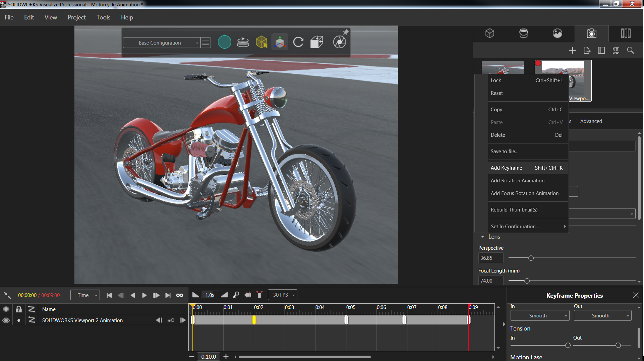
Task: Toggle visibility of SOLIDWORKS Viewport 2 Animation track
Action: click(x=6, y=320)
